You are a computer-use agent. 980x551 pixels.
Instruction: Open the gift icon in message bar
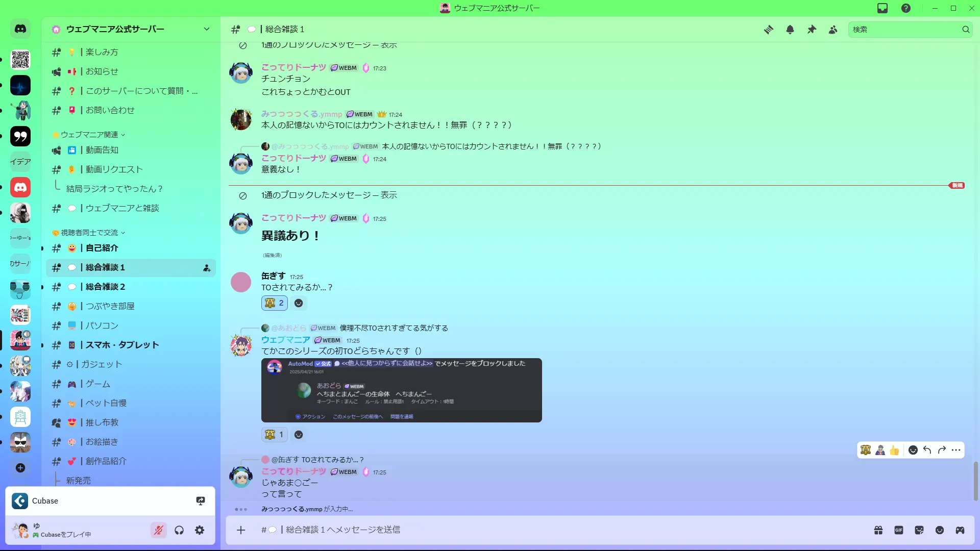point(878,530)
